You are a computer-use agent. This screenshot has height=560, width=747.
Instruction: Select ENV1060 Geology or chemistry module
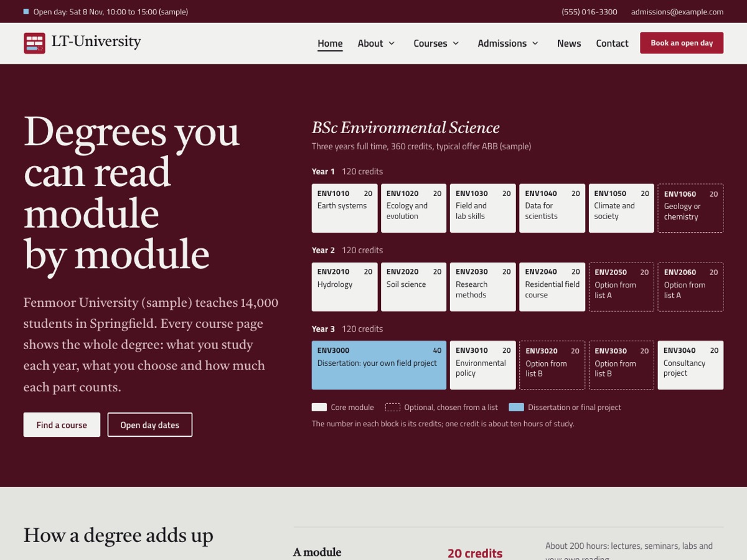(x=690, y=208)
